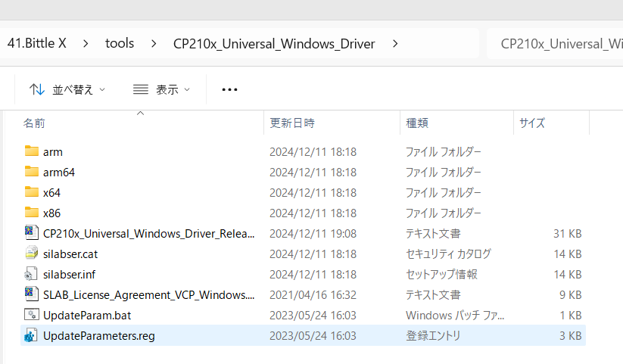This screenshot has width=623, height=364.
Task: Click date 2021/04/16 16:32
Action: (x=313, y=295)
